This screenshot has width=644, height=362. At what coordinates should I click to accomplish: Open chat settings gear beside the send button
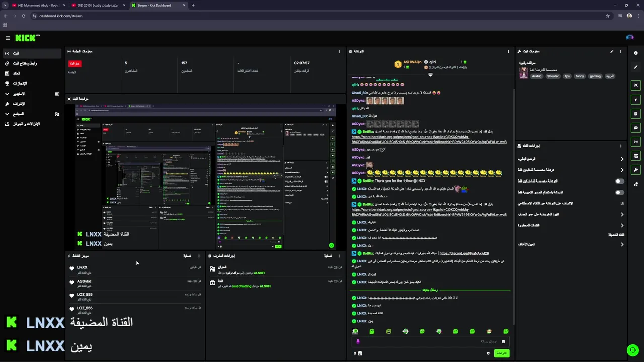(488, 353)
